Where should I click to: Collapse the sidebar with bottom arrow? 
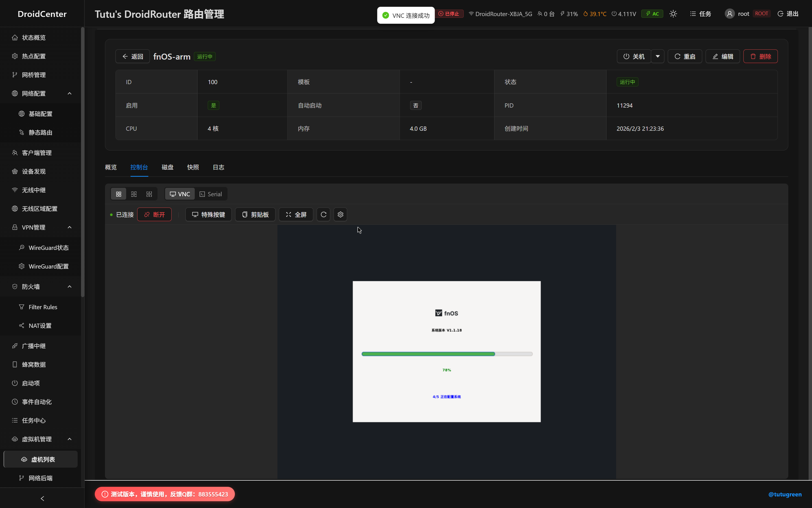tap(42, 498)
